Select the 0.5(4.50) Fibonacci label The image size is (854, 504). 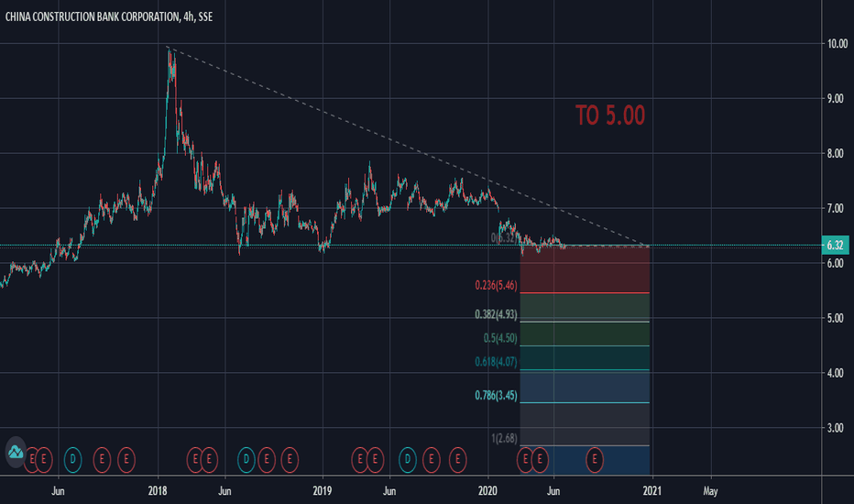coord(500,338)
